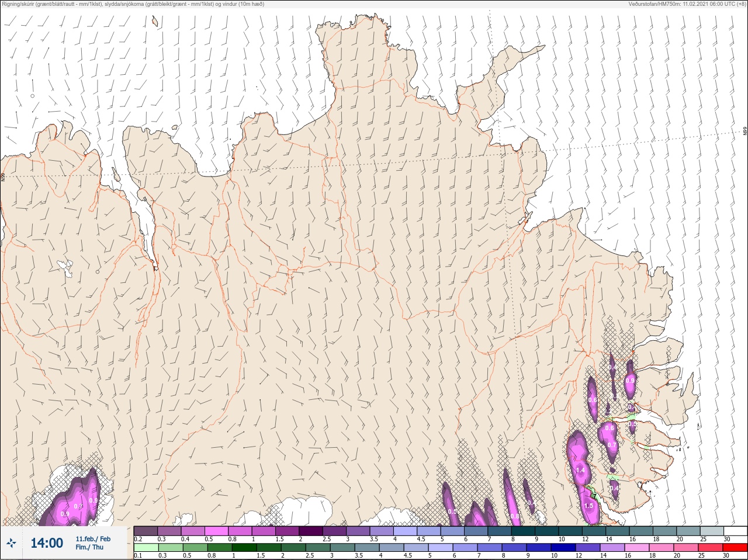The image size is (748, 560).
Task: Click the white swatch ending the upper legend row
Action: point(735,531)
